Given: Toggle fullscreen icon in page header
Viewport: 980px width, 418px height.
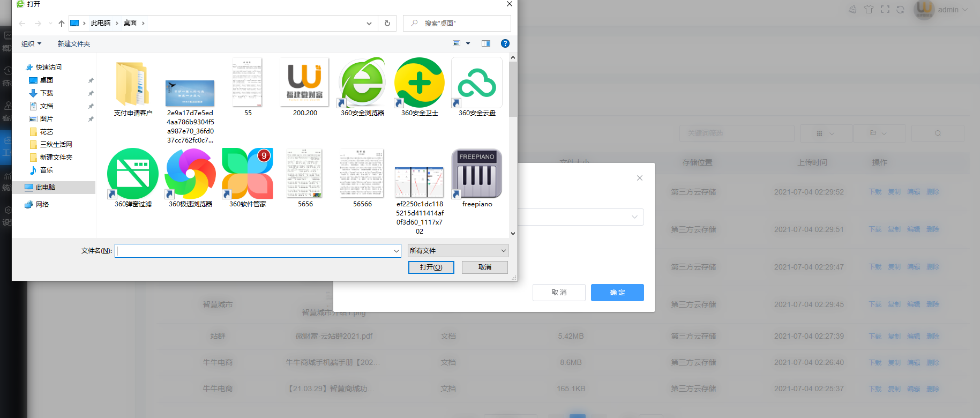Looking at the screenshot, I should coord(885,9).
